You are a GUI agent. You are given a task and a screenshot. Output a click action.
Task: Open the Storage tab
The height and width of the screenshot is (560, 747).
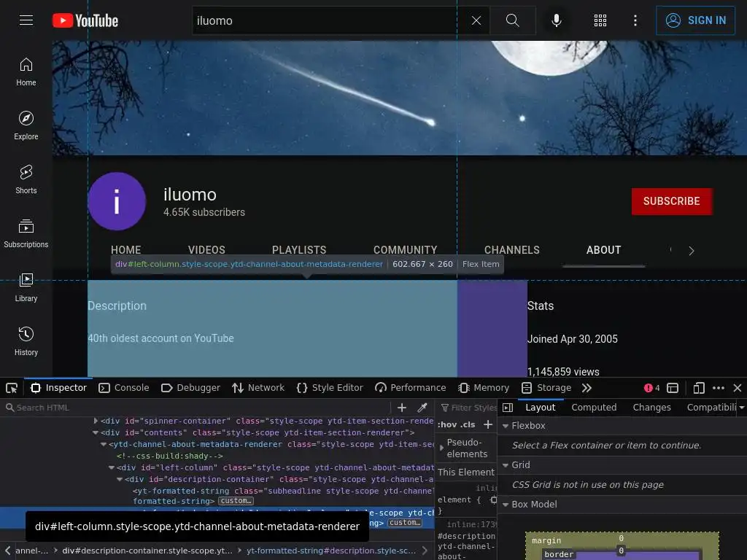coord(546,388)
